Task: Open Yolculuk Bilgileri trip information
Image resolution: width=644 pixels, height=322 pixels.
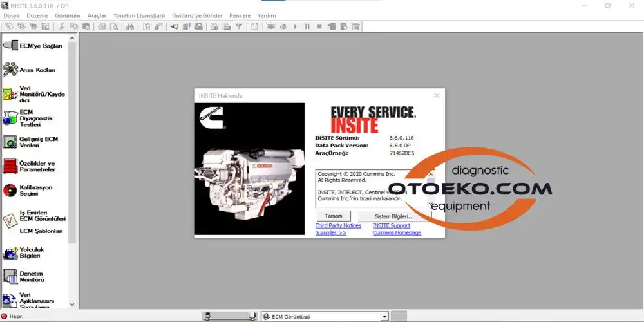Action: (10, 252)
